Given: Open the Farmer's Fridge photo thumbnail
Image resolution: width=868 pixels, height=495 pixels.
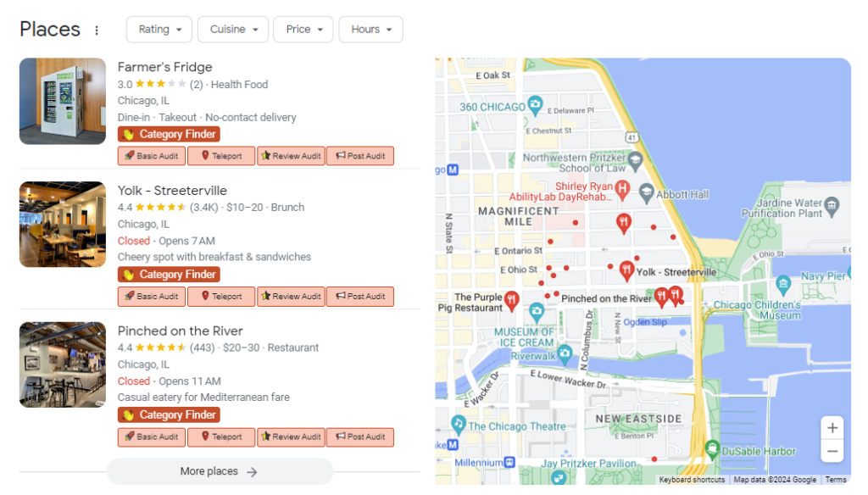Looking at the screenshot, I should tap(63, 102).
